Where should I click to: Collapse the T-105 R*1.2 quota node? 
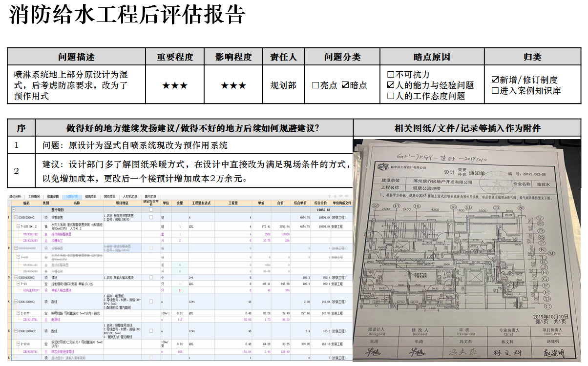point(18,226)
